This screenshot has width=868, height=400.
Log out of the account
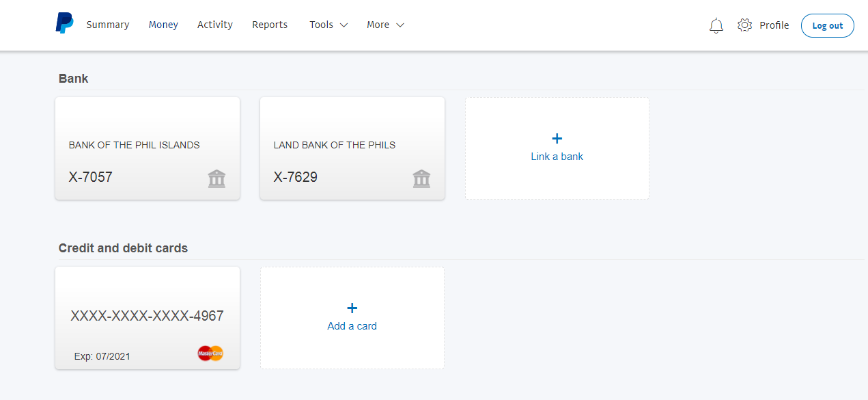click(828, 25)
